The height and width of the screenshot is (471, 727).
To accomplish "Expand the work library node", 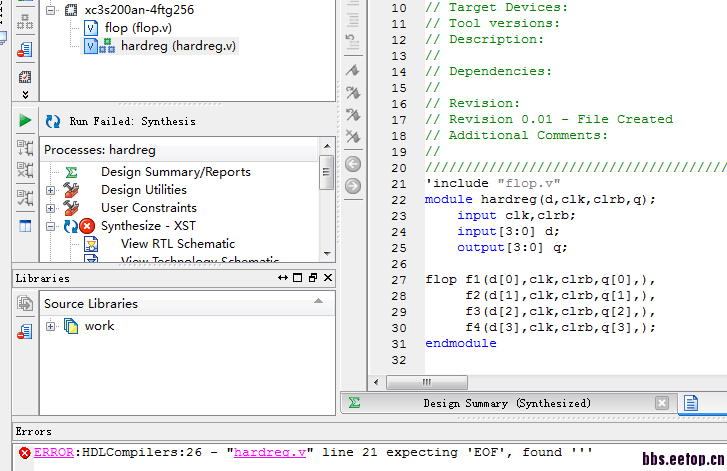I will click(x=51, y=326).
